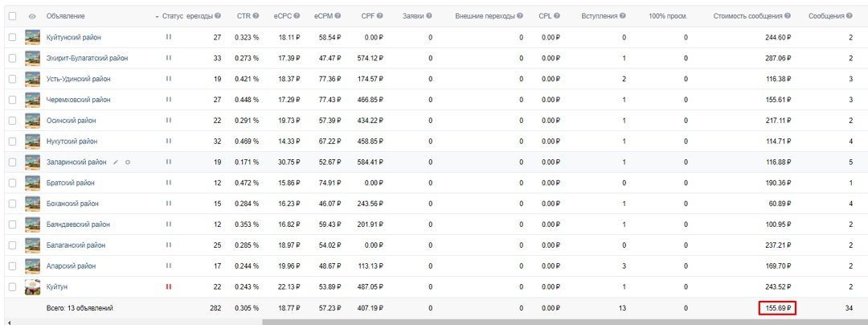Click the help icon beside eCPM header
Screen dimensions: 868x325
coord(338,16)
